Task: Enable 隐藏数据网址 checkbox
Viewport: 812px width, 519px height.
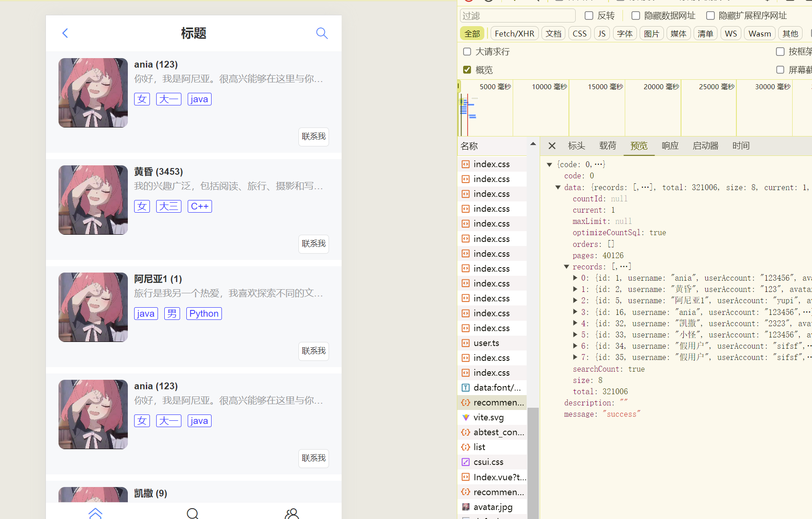Action: click(636, 16)
